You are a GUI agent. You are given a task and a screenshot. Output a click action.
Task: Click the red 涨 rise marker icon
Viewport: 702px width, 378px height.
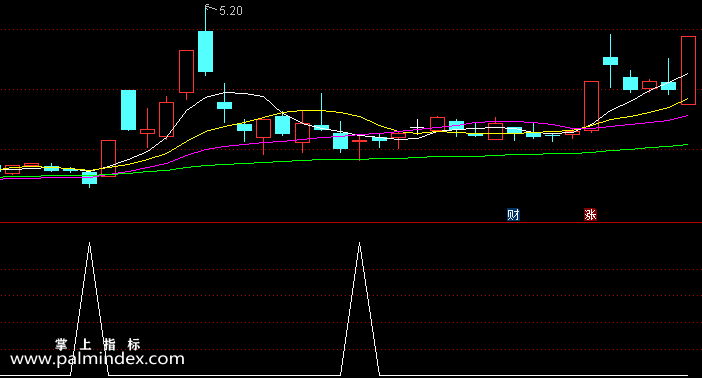coord(590,215)
